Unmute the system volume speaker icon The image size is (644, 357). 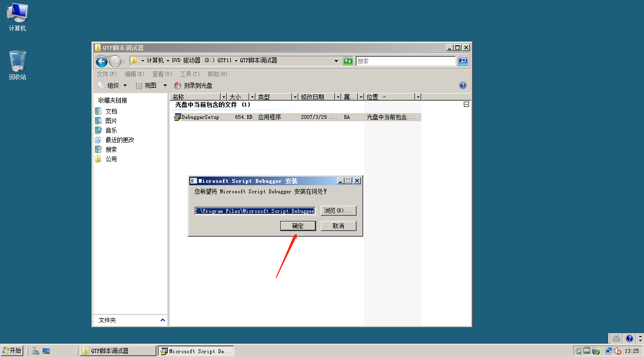tap(617, 351)
